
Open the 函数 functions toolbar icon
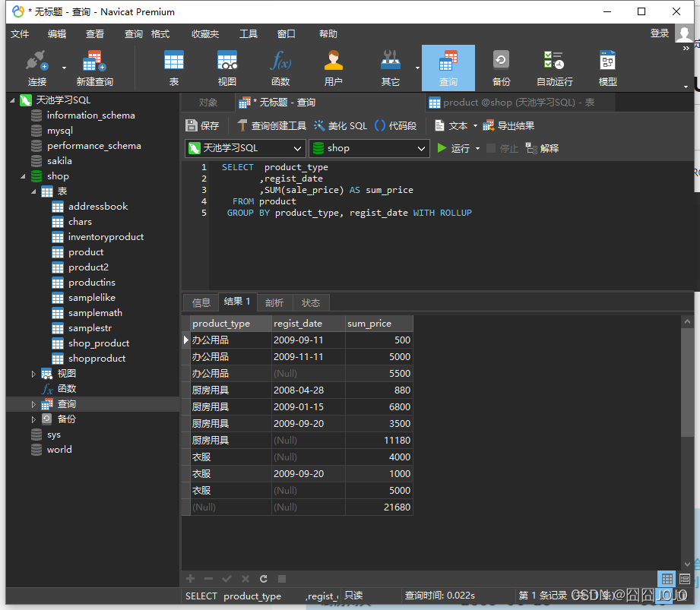tap(280, 68)
